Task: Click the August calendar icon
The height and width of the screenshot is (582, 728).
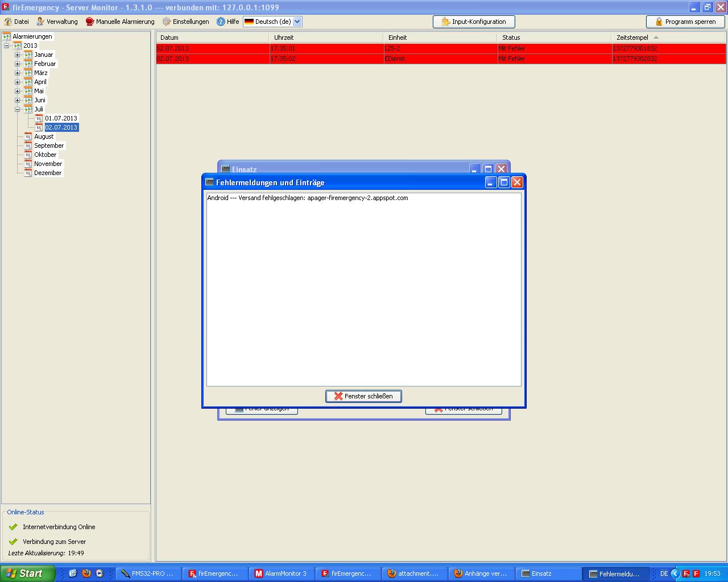Action: coord(28,136)
